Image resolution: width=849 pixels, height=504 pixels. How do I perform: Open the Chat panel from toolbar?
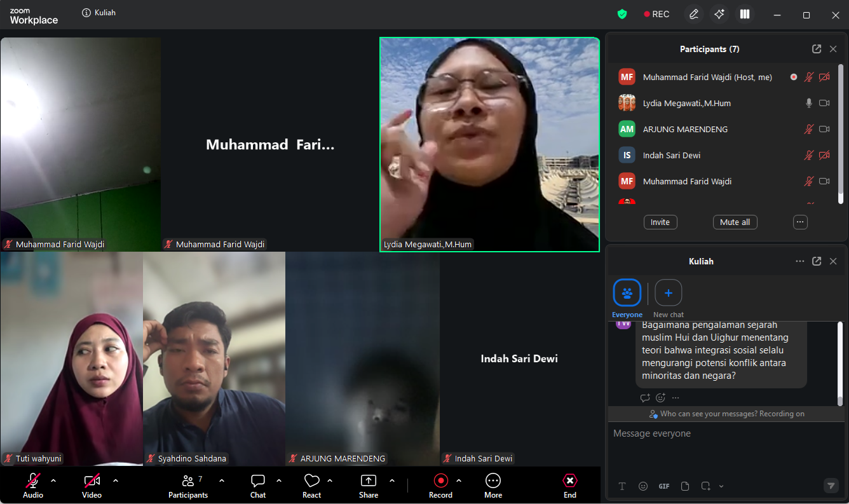click(x=258, y=486)
